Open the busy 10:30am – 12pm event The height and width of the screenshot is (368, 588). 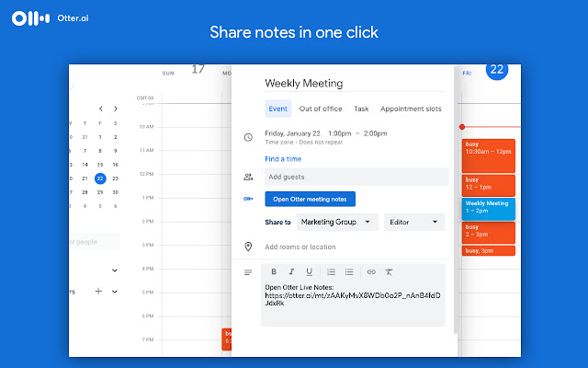point(488,155)
